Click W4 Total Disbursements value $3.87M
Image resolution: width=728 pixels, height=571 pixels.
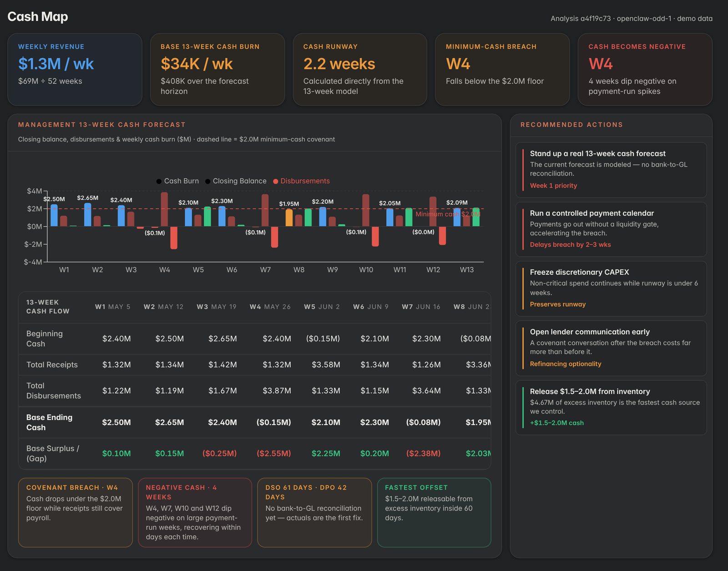tap(277, 391)
